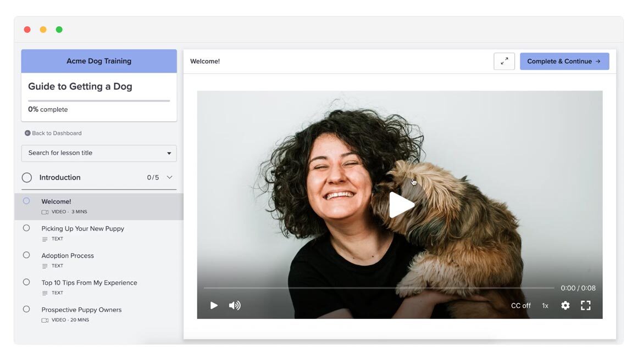Enter fullscreen using the video fullscreen icon
Image resolution: width=632 pixels, height=364 pixels.
586,305
